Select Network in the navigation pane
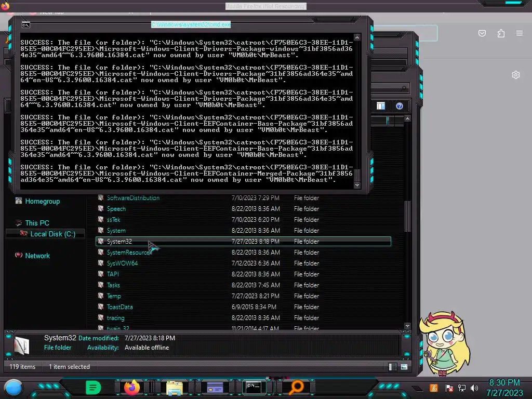This screenshot has height=399, width=532. pos(37,256)
